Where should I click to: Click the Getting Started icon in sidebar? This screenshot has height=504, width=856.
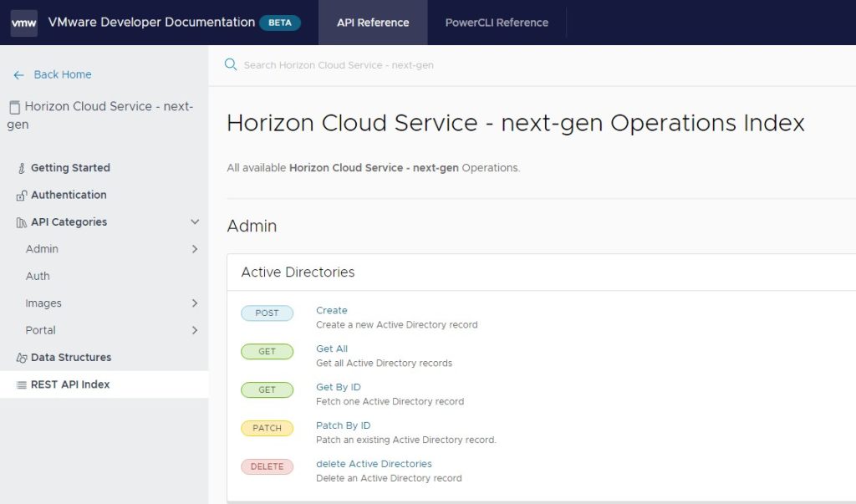pos(22,168)
